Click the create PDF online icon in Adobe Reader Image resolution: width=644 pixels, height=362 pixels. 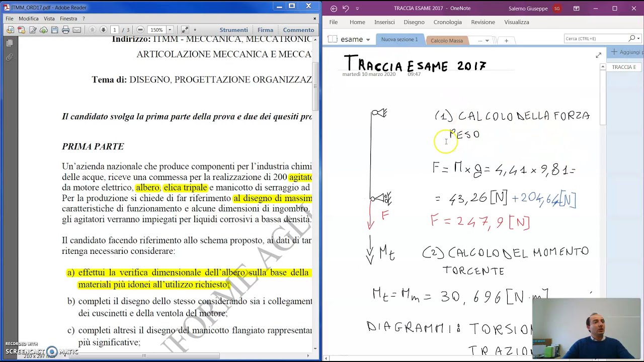click(x=10, y=30)
